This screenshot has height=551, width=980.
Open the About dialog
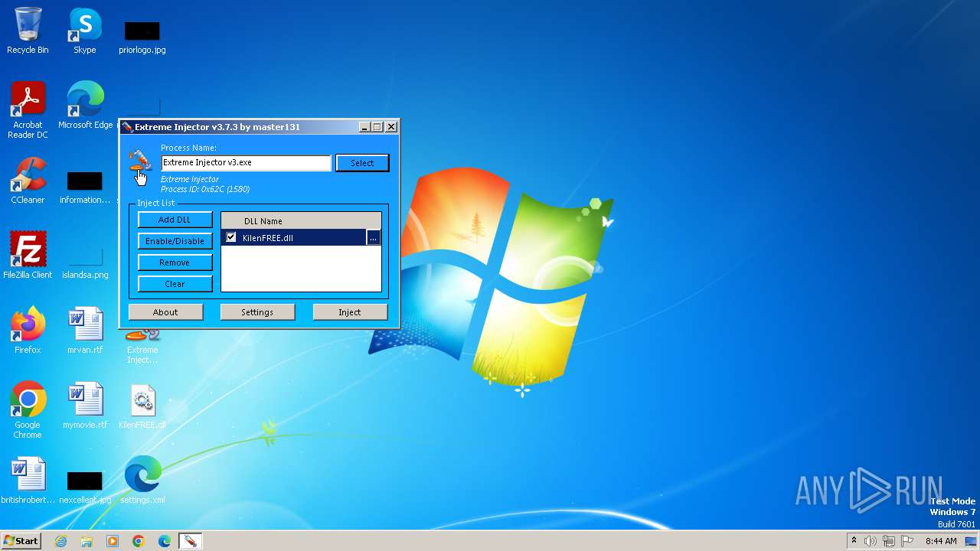point(165,312)
